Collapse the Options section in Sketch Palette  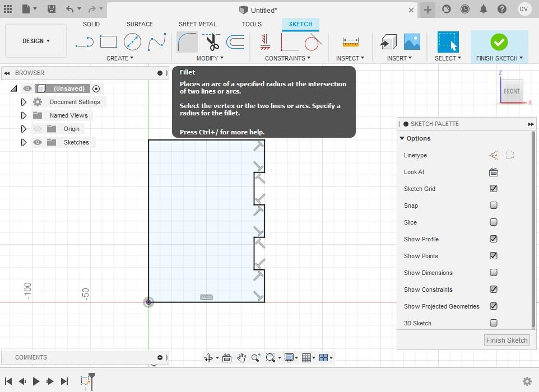[402, 138]
